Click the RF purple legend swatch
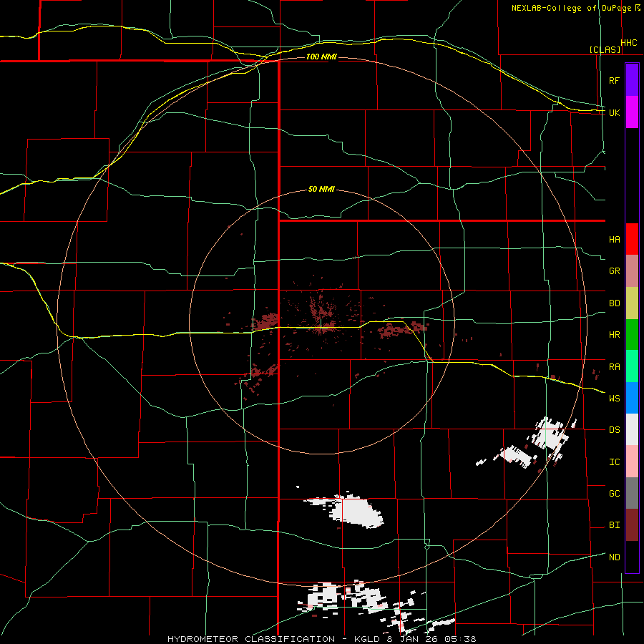 pyautogui.click(x=632, y=80)
